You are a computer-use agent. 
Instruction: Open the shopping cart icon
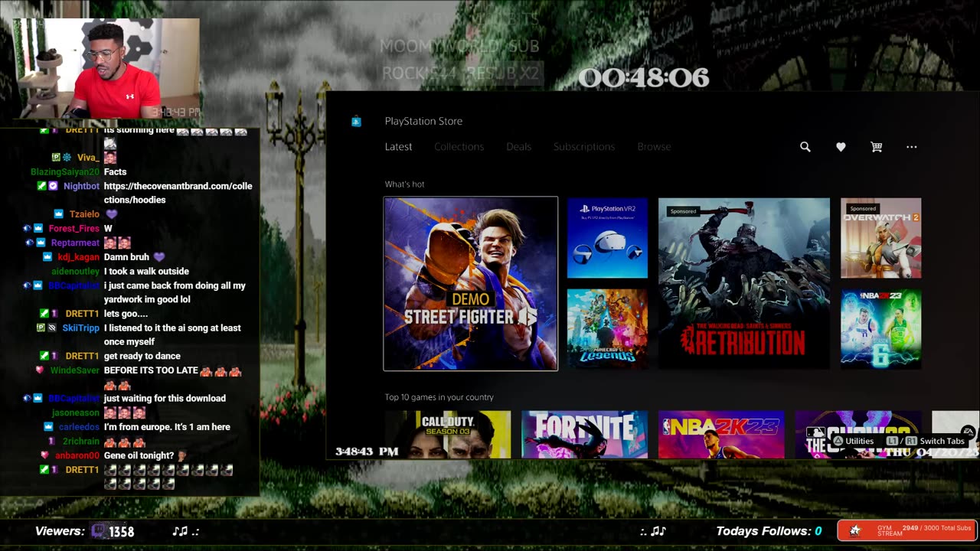(877, 147)
